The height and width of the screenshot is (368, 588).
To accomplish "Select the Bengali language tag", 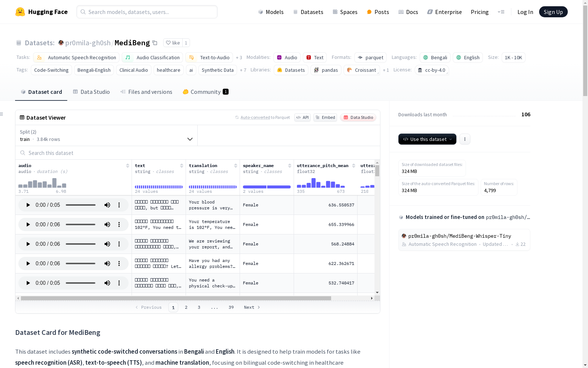I will [435, 57].
